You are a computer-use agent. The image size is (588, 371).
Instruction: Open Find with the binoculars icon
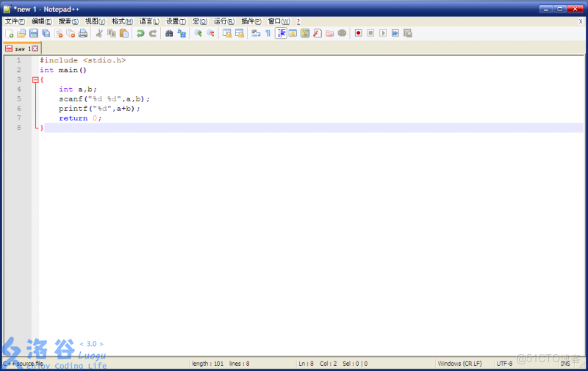169,33
